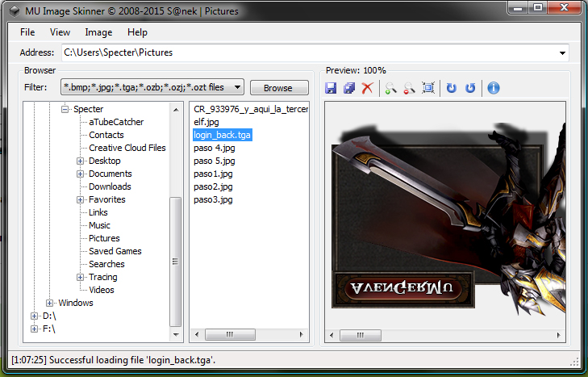The height and width of the screenshot is (377, 588).
Task: Click the Save all icon
Action: click(349, 88)
